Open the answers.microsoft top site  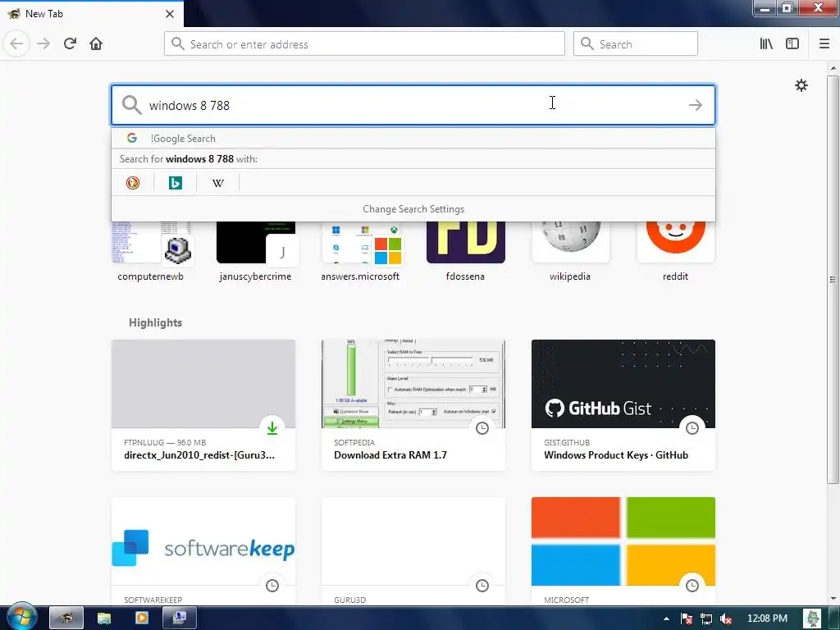point(361,252)
